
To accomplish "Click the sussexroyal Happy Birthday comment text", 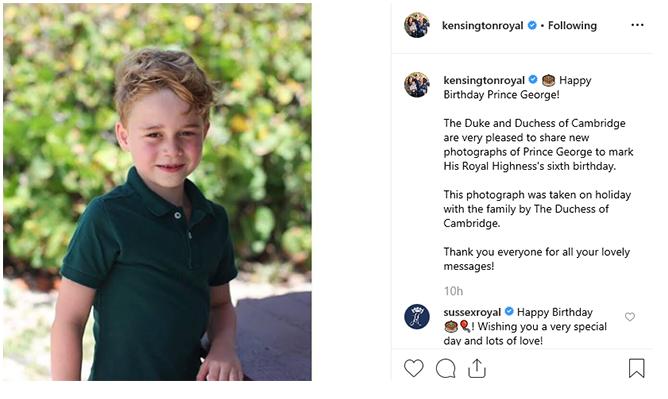I will pyautogui.click(x=525, y=326).
